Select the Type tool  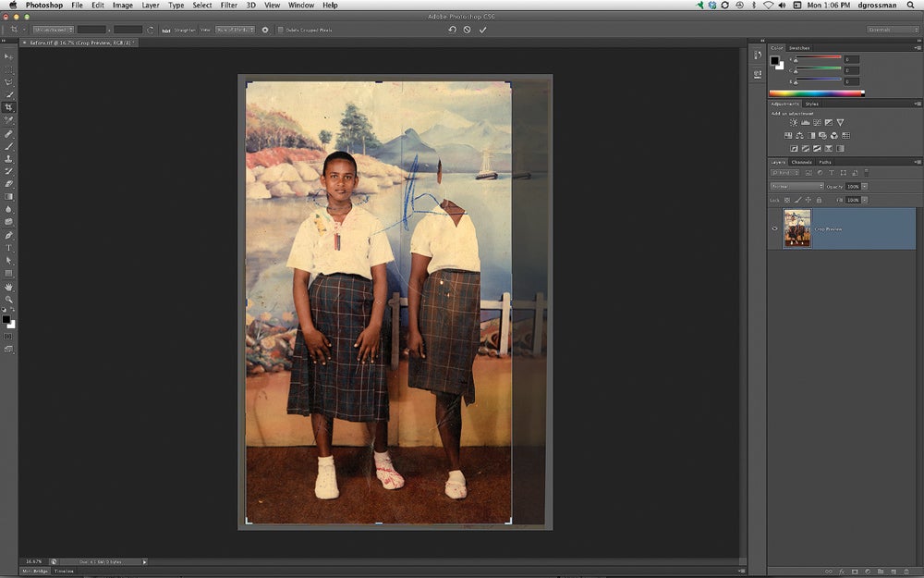coord(8,248)
